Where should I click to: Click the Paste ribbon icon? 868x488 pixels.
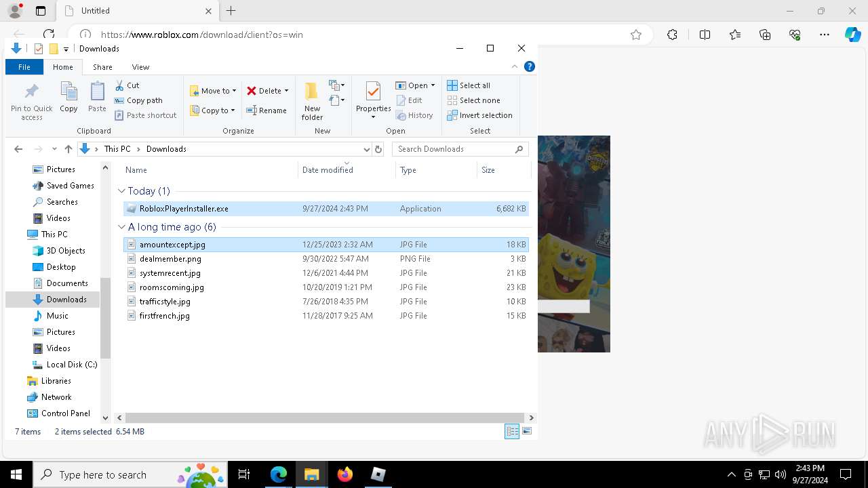(x=97, y=98)
